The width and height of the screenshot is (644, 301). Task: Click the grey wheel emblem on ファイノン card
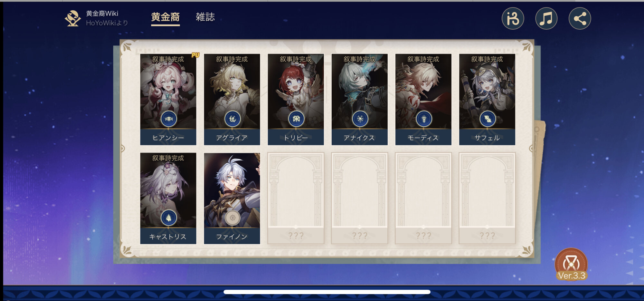point(232,218)
